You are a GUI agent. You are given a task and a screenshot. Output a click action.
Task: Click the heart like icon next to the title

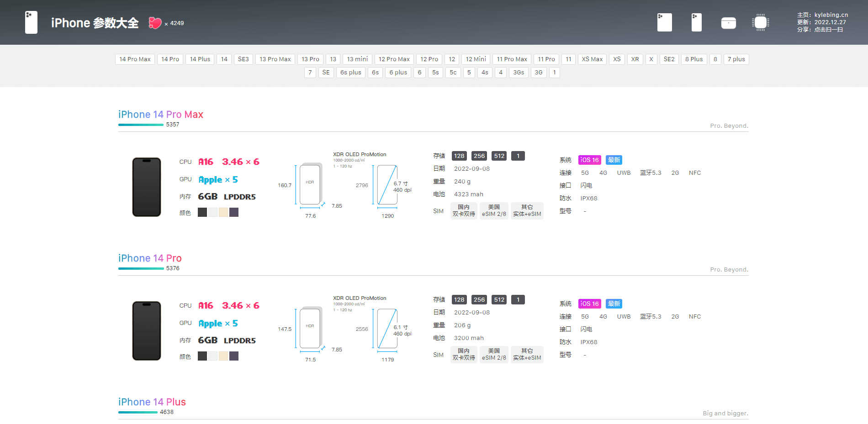pos(155,23)
